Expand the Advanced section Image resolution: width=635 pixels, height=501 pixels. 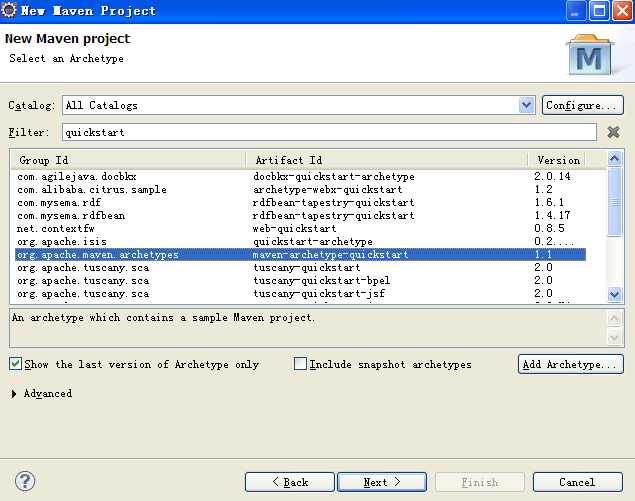click(x=14, y=394)
